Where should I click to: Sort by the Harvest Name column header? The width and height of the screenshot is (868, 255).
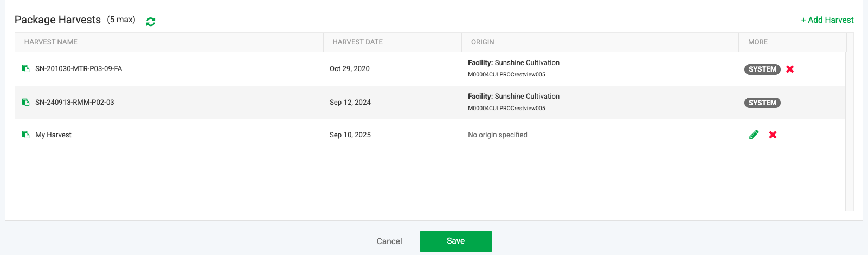[x=51, y=42]
